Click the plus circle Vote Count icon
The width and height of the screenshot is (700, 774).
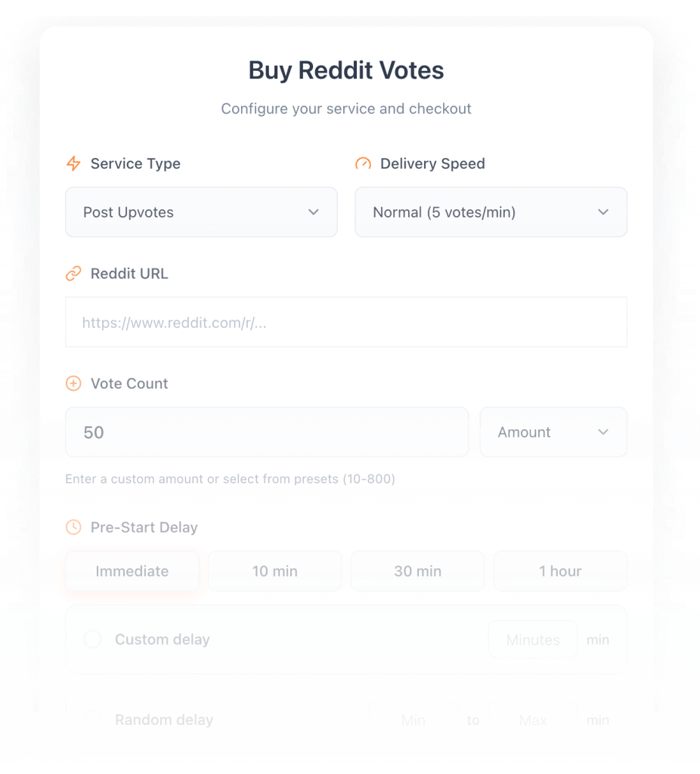[73, 384]
